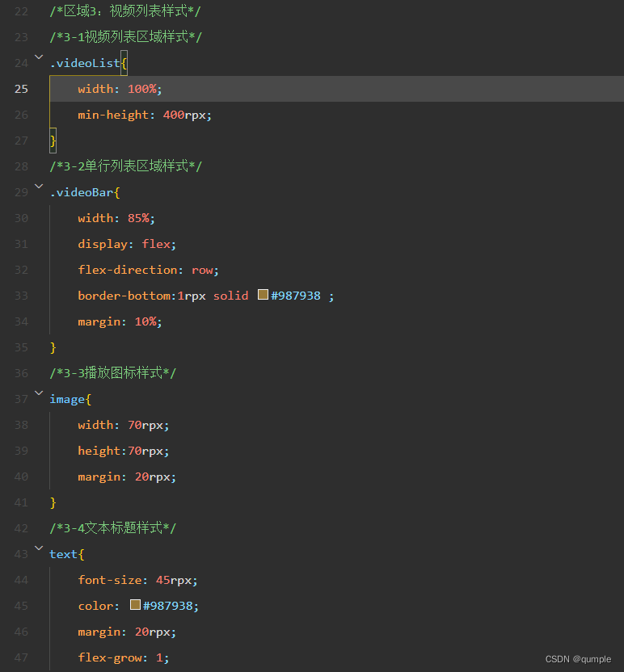Image resolution: width=624 pixels, height=672 pixels.
Task: Collapse the text rule fold arrow
Action: pos(39,548)
